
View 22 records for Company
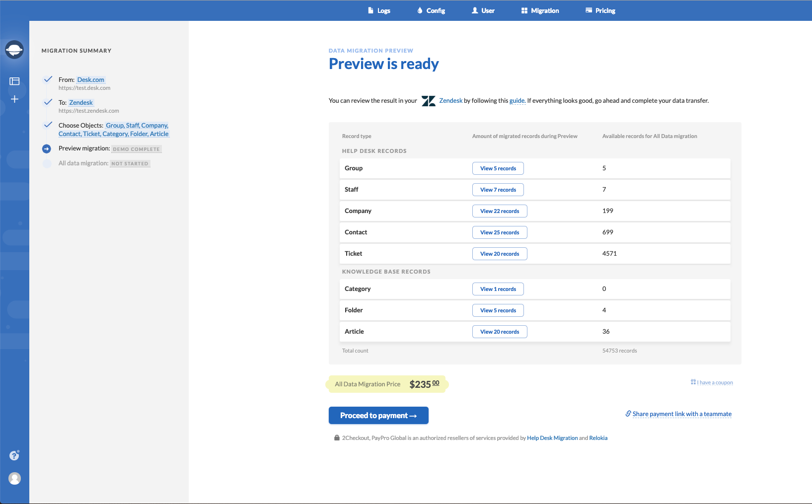(500, 211)
